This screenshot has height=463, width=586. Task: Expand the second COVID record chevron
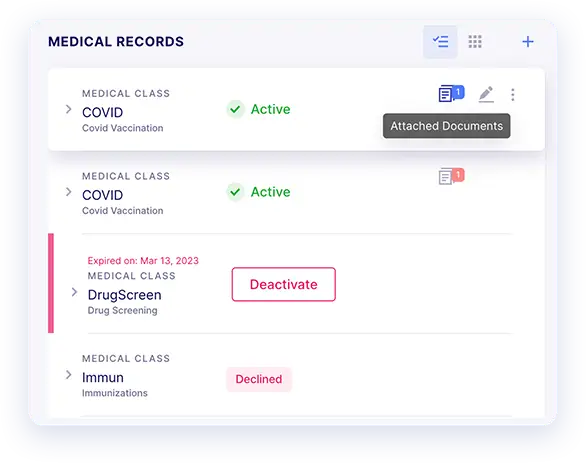pos(68,192)
